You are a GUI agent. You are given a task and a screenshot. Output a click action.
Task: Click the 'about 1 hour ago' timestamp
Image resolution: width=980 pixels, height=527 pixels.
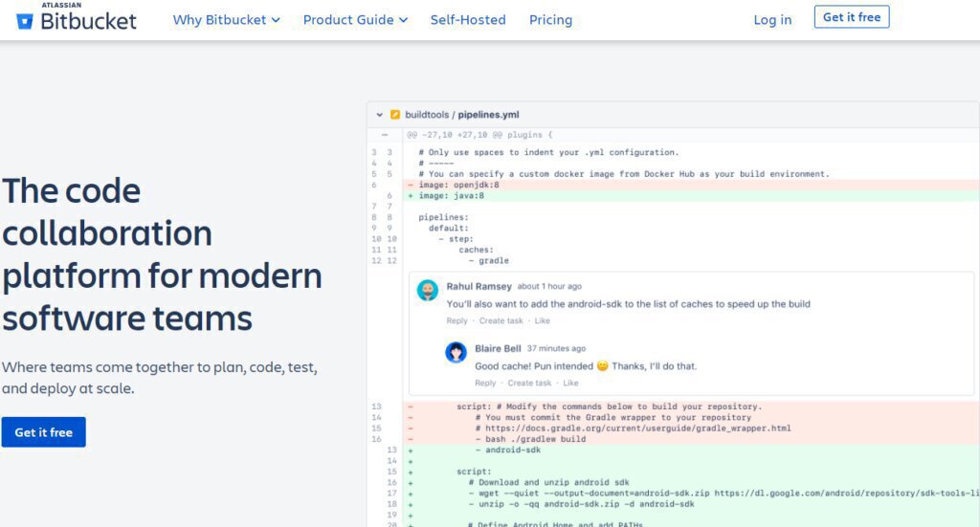[549, 287]
